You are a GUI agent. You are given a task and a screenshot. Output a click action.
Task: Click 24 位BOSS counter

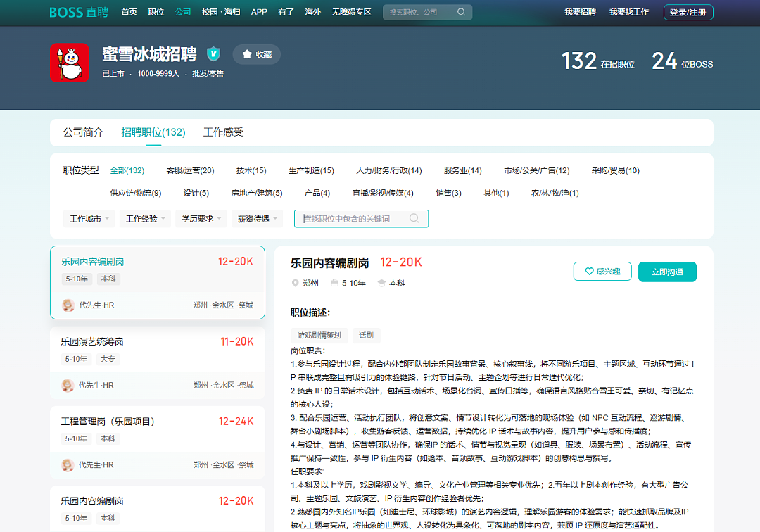pyautogui.click(x=682, y=61)
